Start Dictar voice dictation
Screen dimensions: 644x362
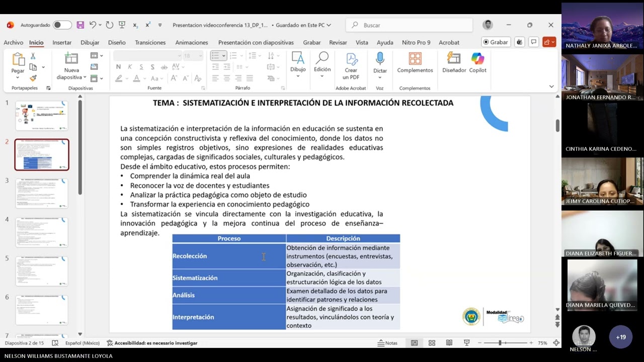click(x=380, y=65)
